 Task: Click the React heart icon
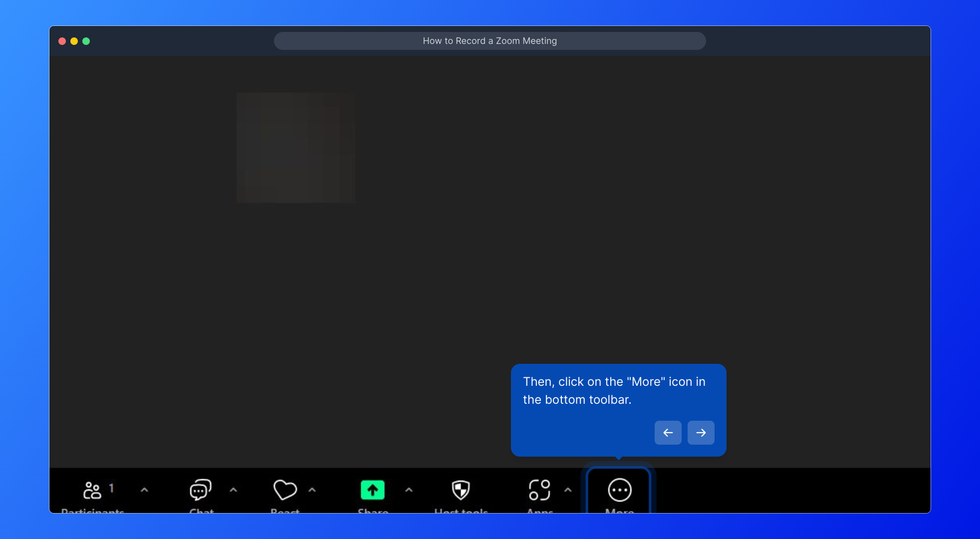tap(285, 490)
